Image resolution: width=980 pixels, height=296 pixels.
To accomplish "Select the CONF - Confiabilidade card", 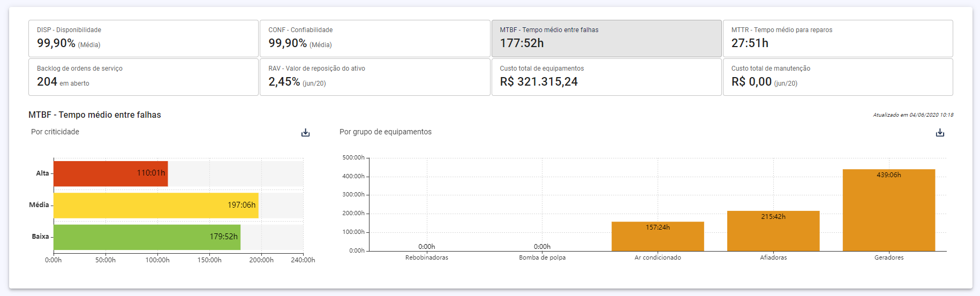I will point(375,39).
